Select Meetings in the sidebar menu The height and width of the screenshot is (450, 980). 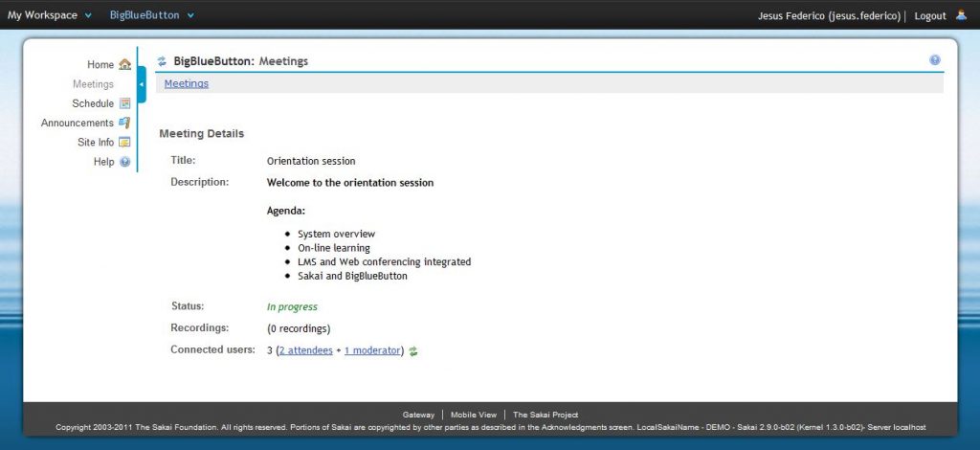pyautogui.click(x=93, y=83)
